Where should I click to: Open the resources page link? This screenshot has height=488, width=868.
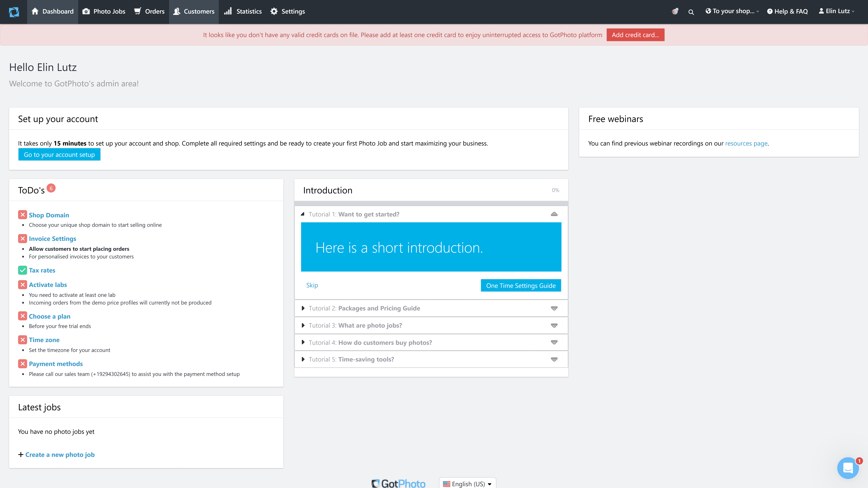pyautogui.click(x=746, y=143)
